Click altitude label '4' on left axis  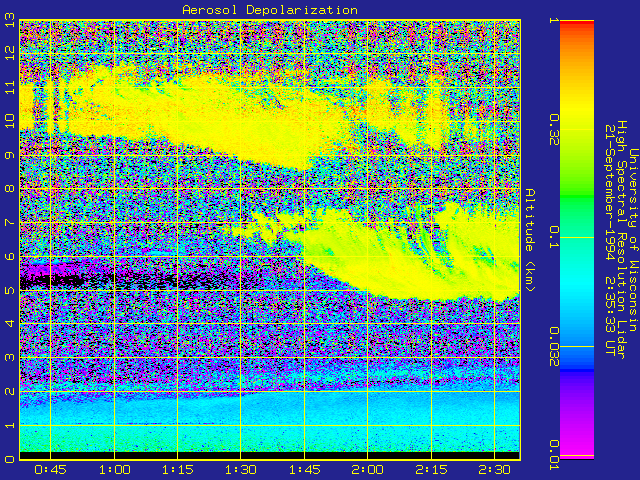(x=10, y=324)
